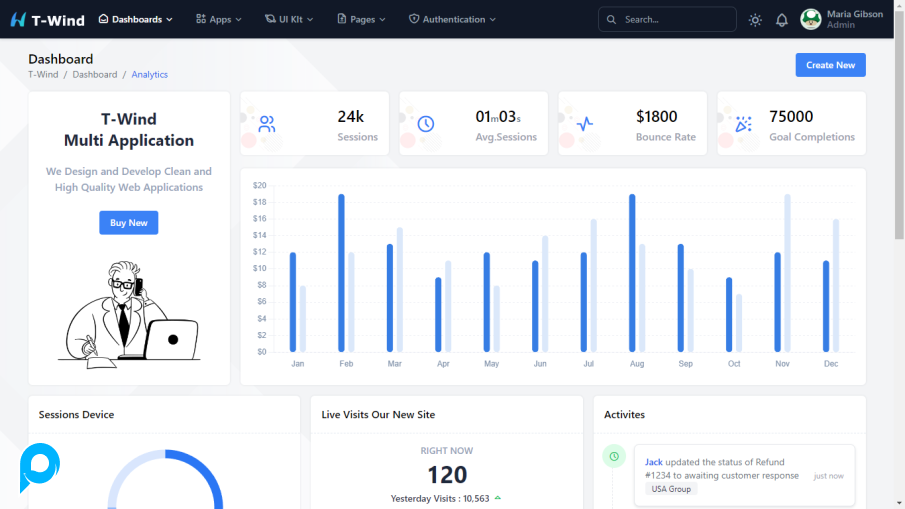Open the Dashboards menu
The height and width of the screenshot is (509, 905).
[136, 19]
